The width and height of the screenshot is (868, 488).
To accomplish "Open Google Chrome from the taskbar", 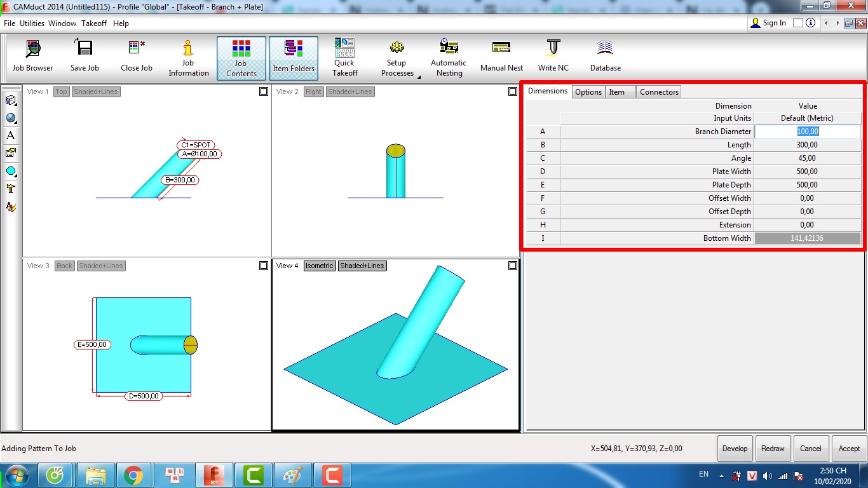I will pyautogui.click(x=133, y=475).
